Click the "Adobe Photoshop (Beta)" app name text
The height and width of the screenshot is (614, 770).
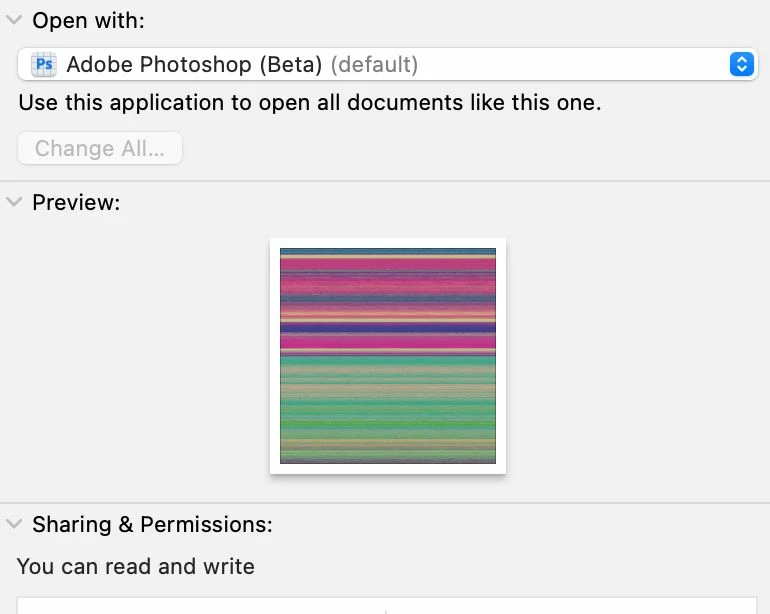click(194, 65)
